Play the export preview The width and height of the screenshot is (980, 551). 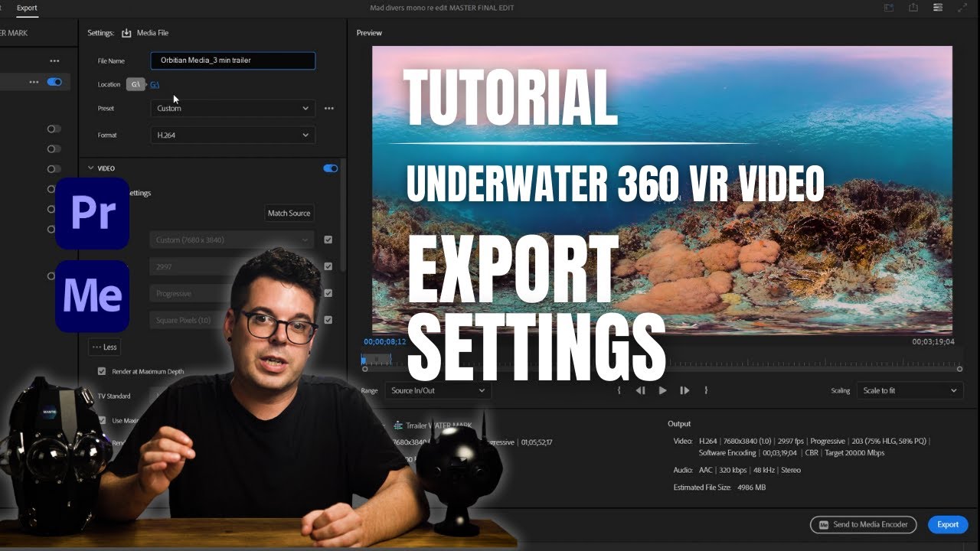click(662, 390)
